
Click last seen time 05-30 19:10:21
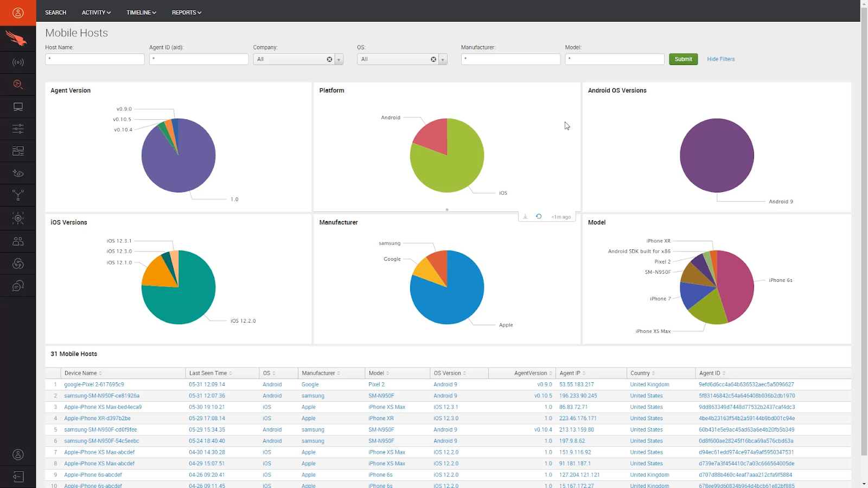[x=207, y=407]
